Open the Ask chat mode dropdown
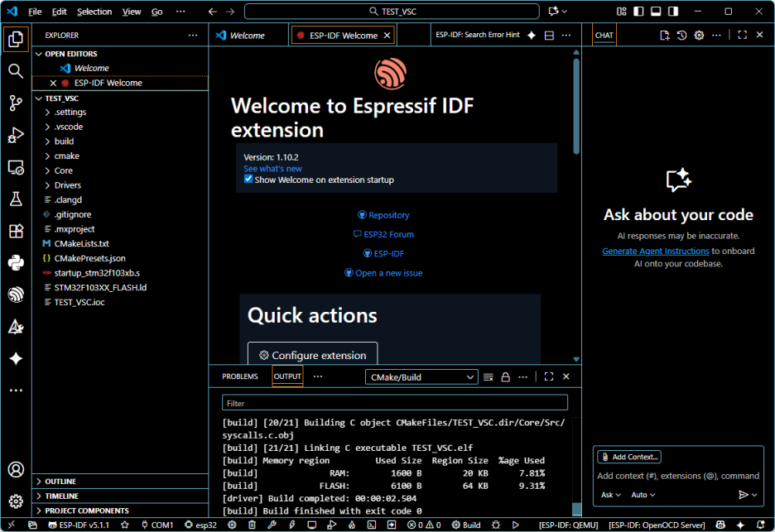 [611, 495]
